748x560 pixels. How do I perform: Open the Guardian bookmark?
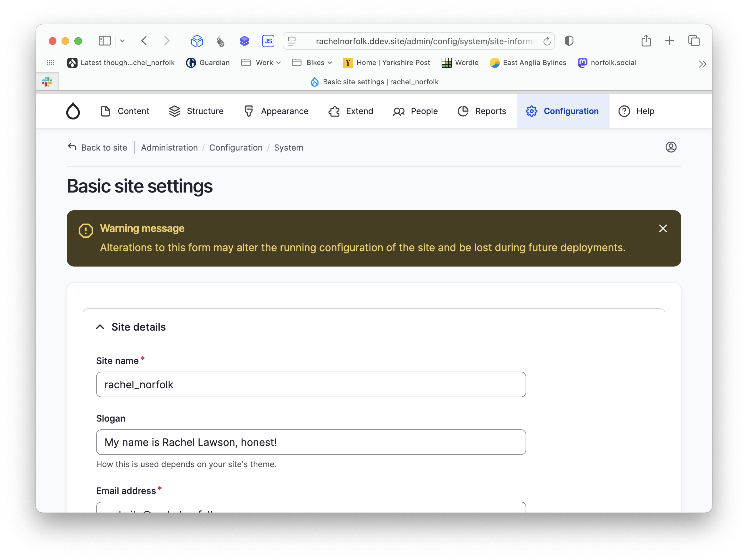coord(208,62)
